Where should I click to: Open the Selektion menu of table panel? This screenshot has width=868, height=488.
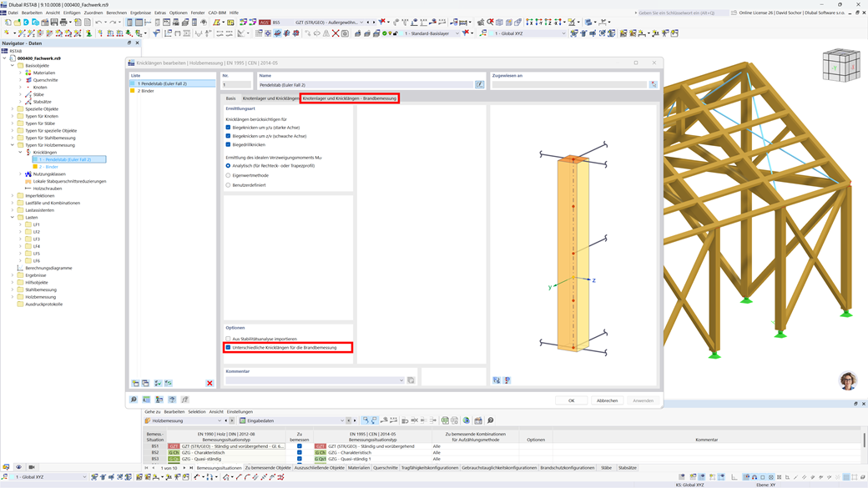[x=196, y=411]
